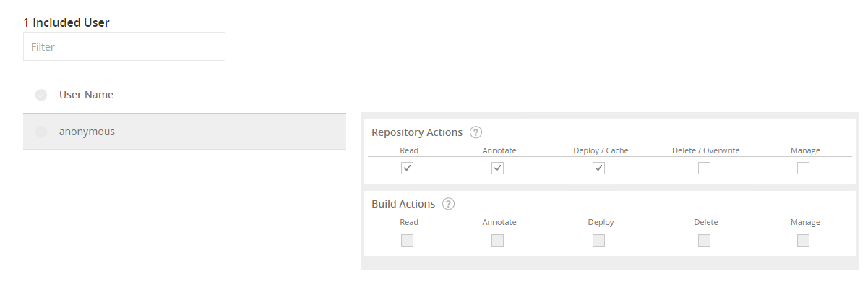Sort by User Name column header

(86, 95)
